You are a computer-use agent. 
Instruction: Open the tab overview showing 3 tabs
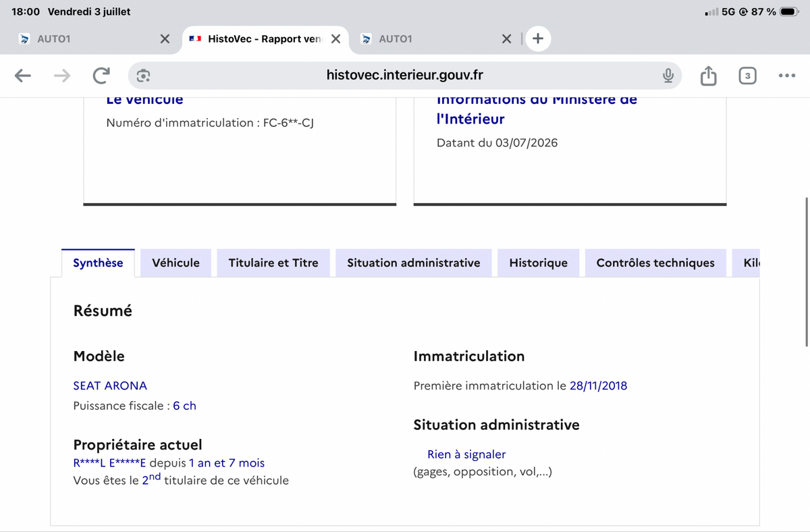tap(747, 76)
